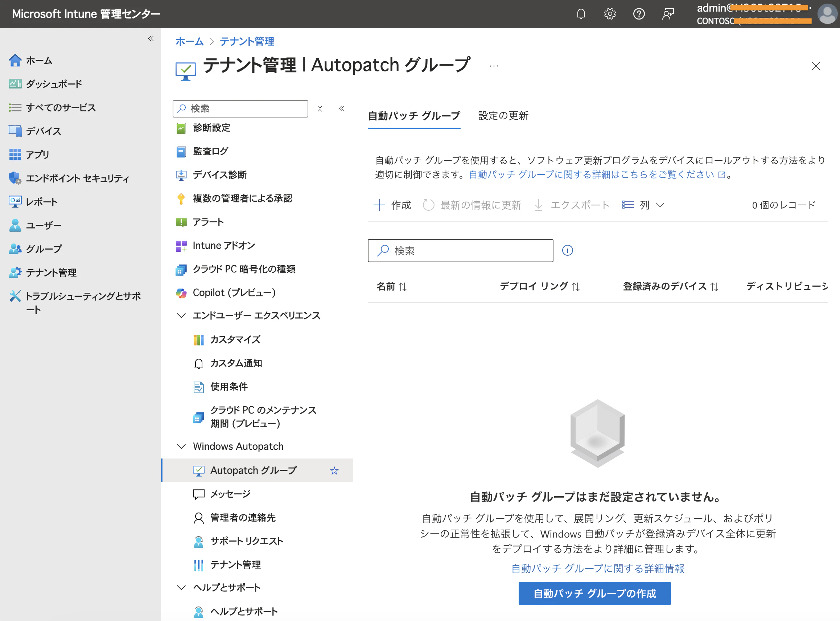
Task: Open feedback icon in top bar
Action: pyautogui.click(x=668, y=14)
